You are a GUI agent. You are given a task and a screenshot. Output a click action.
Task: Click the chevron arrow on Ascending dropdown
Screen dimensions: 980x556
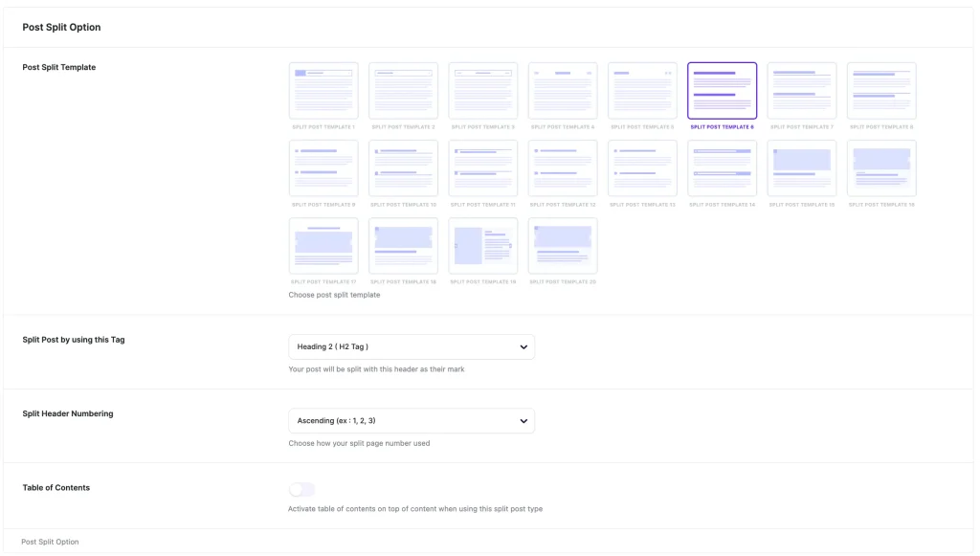(x=523, y=421)
